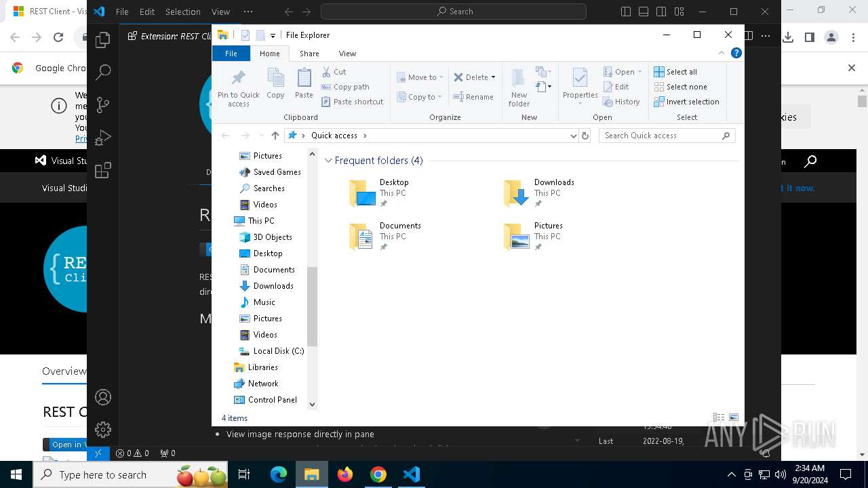Open the Copy to dropdown
This screenshot has height=488, width=868.
point(420,97)
